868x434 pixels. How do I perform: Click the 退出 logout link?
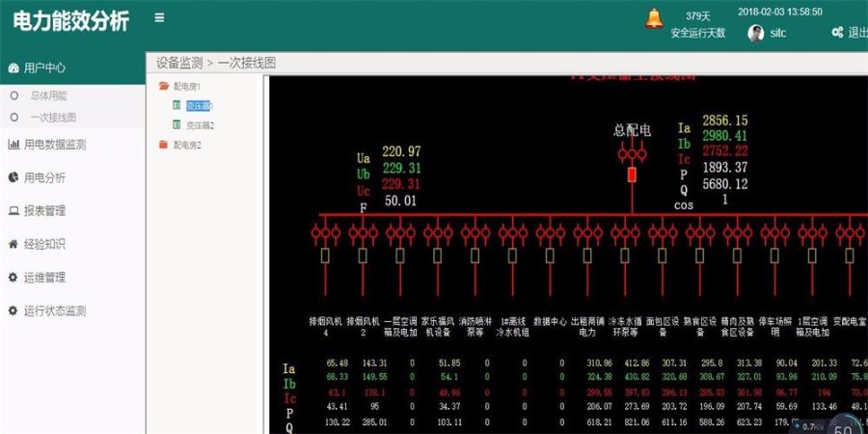tap(856, 33)
